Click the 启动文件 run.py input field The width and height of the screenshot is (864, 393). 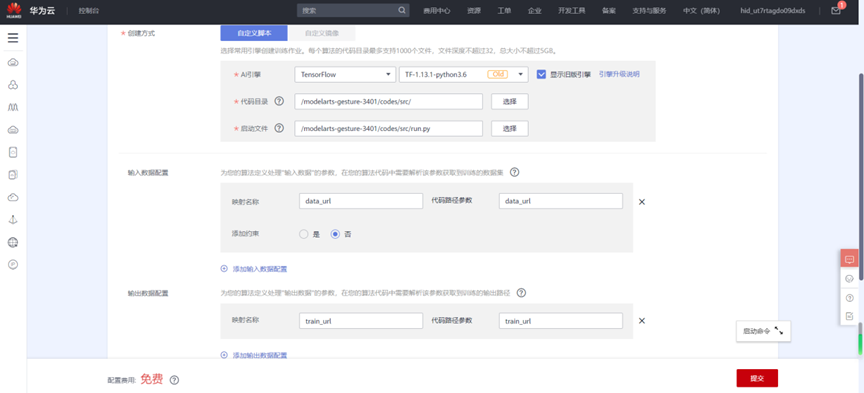pyautogui.click(x=388, y=128)
